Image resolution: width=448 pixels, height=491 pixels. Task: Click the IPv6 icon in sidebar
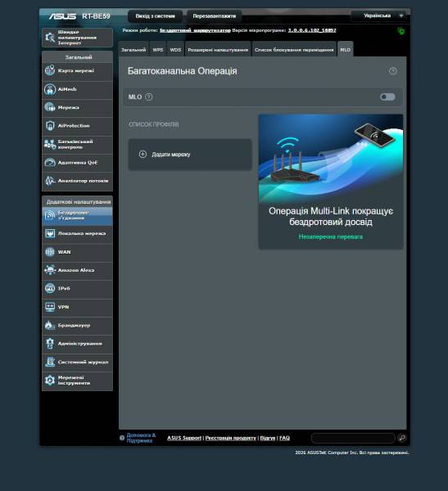[x=50, y=288]
